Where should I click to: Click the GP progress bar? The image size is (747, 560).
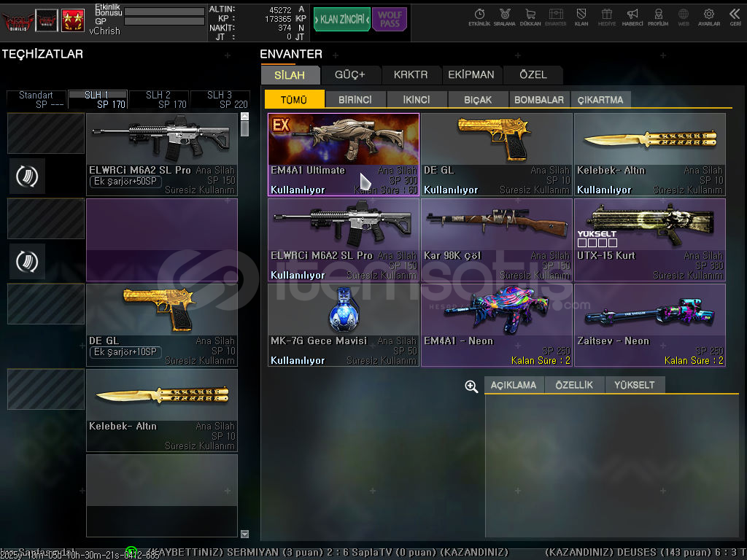click(164, 21)
